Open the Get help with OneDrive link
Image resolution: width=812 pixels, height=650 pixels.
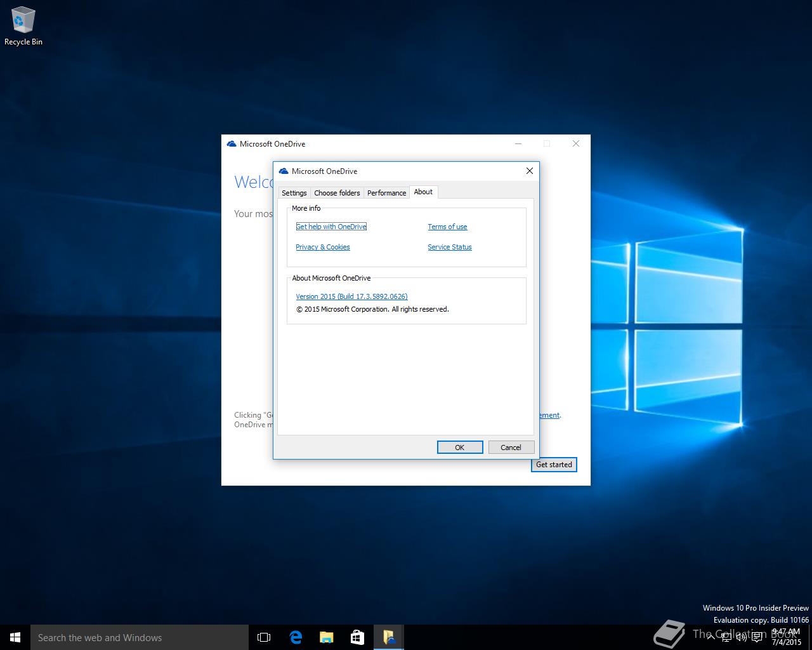coord(331,227)
